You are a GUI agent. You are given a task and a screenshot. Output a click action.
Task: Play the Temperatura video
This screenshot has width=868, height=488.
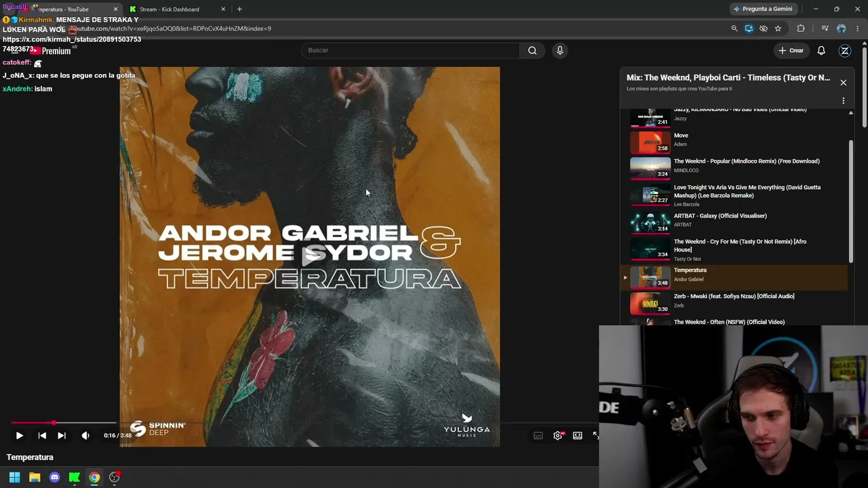pyautogui.click(x=19, y=436)
